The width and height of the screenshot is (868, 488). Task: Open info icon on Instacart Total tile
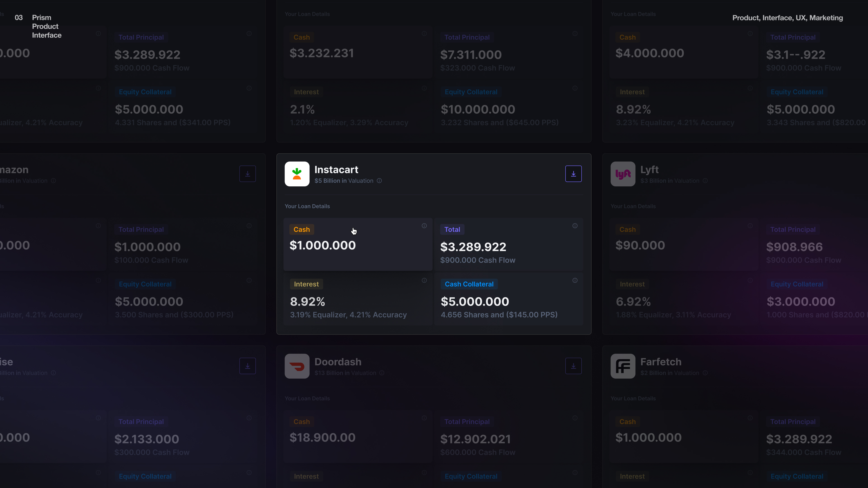coord(575,226)
